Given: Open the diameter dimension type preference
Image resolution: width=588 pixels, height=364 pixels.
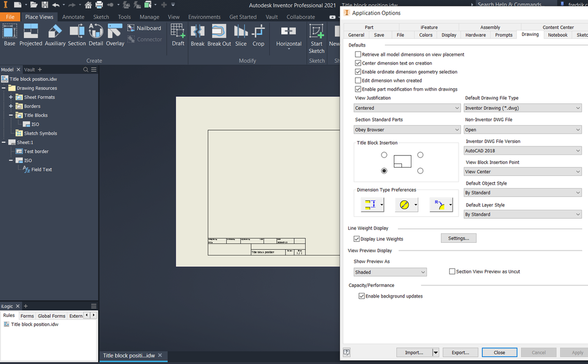Looking at the screenshot, I should (x=407, y=205).
